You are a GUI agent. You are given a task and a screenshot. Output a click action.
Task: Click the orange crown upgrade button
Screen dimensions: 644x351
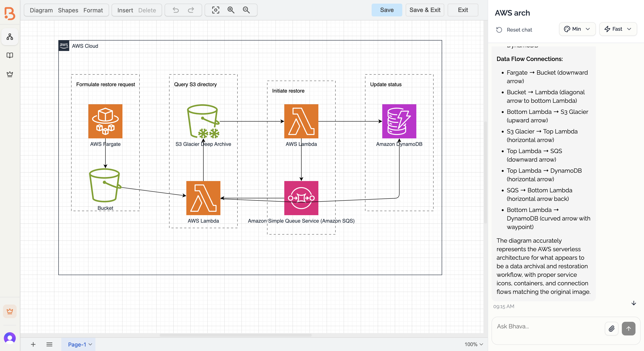pyautogui.click(x=10, y=311)
